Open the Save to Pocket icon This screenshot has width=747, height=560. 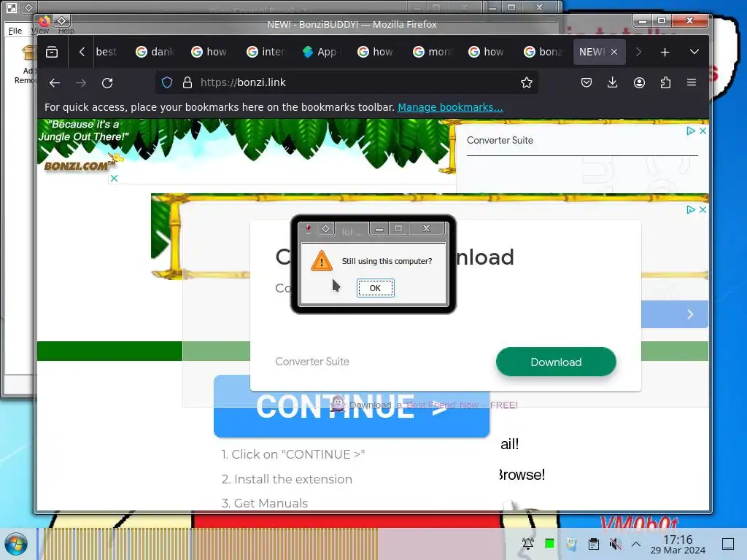pos(587,82)
